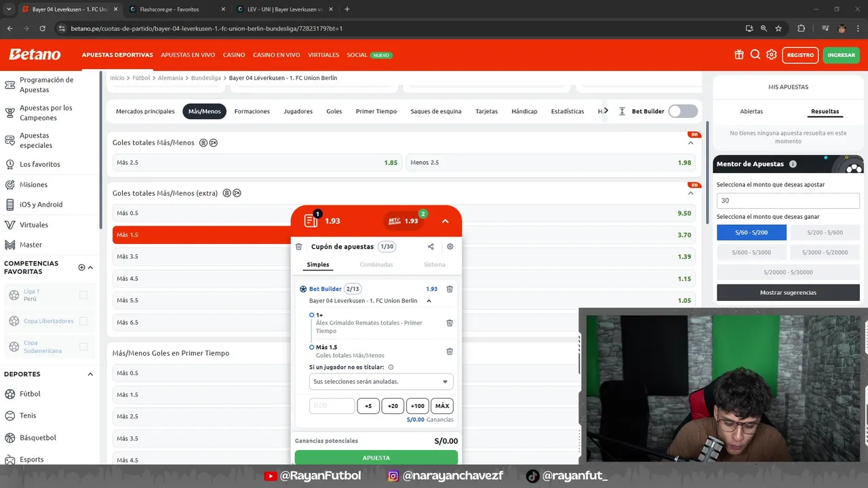The width and height of the screenshot is (868, 488).
Task: Open Misiones in the sidebar
Action: 33,184
